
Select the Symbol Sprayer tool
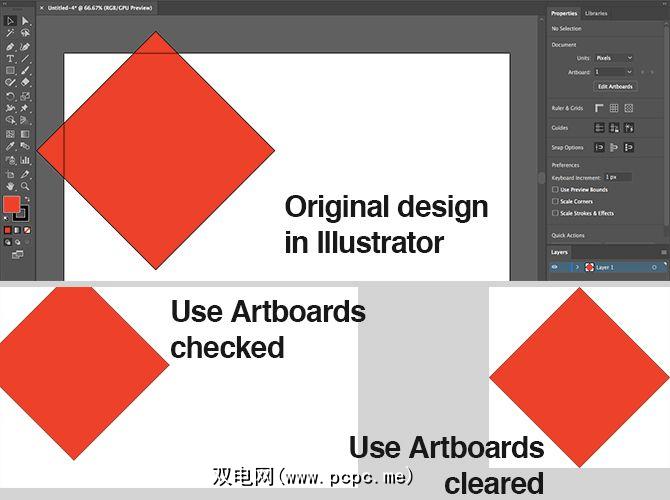[x=10, y=160]
